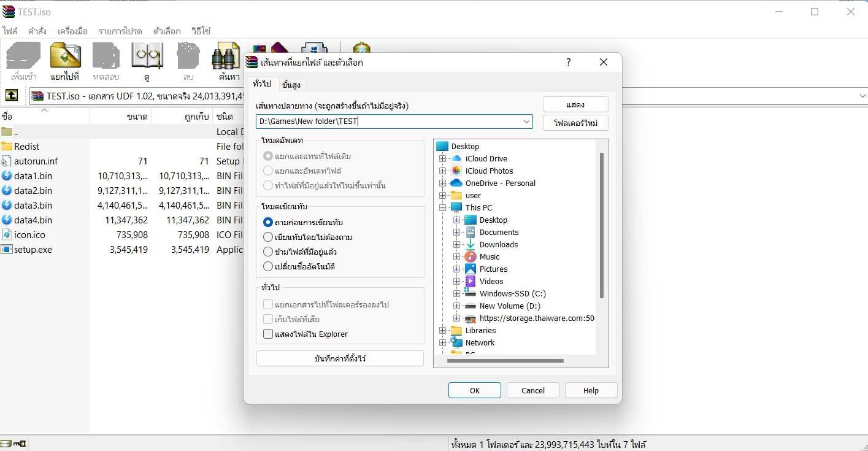Open the TEST.iso address bar dropdown

(x=862, y=96)
